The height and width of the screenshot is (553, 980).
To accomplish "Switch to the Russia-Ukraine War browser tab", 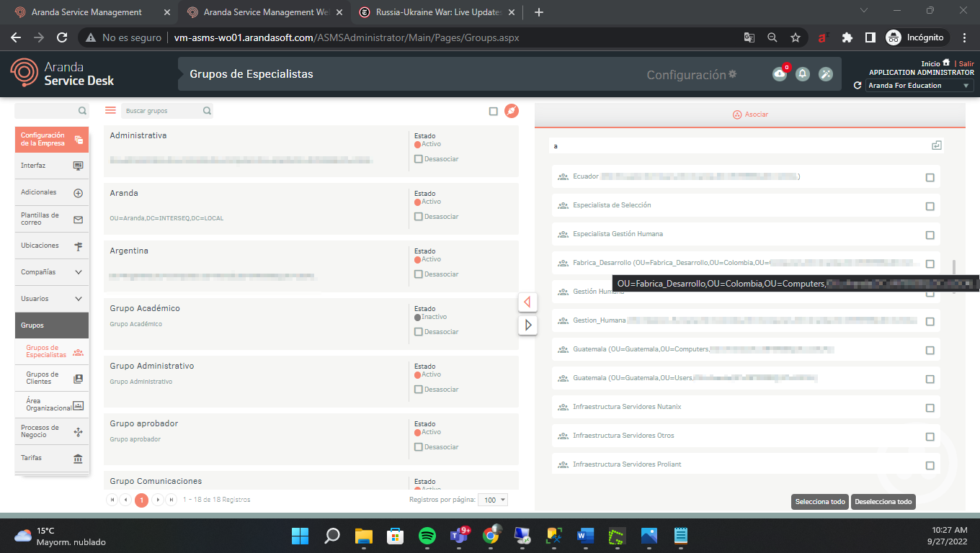I will [438, 12].
